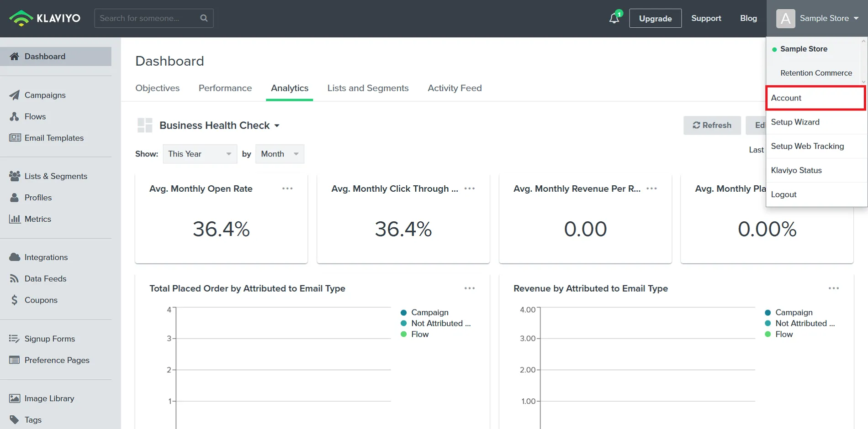Select Account from the store menu
Screen dimensions: 868x429
tap(785, 98)
